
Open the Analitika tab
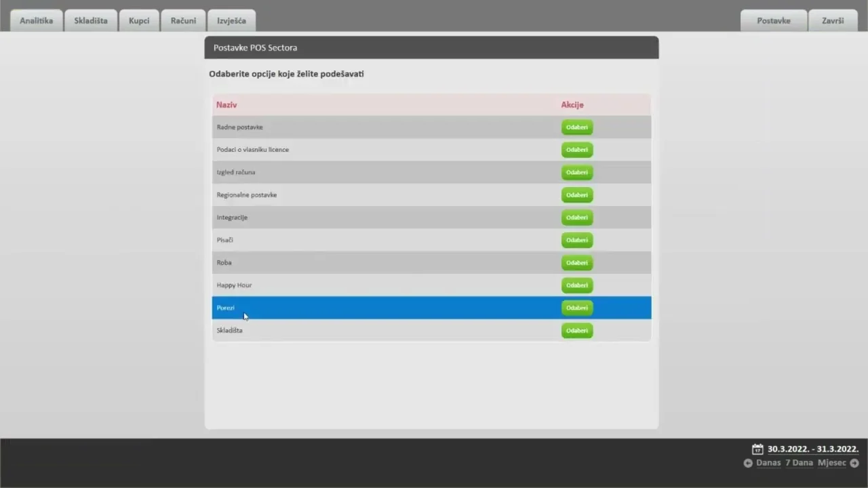tap(37, 20)
